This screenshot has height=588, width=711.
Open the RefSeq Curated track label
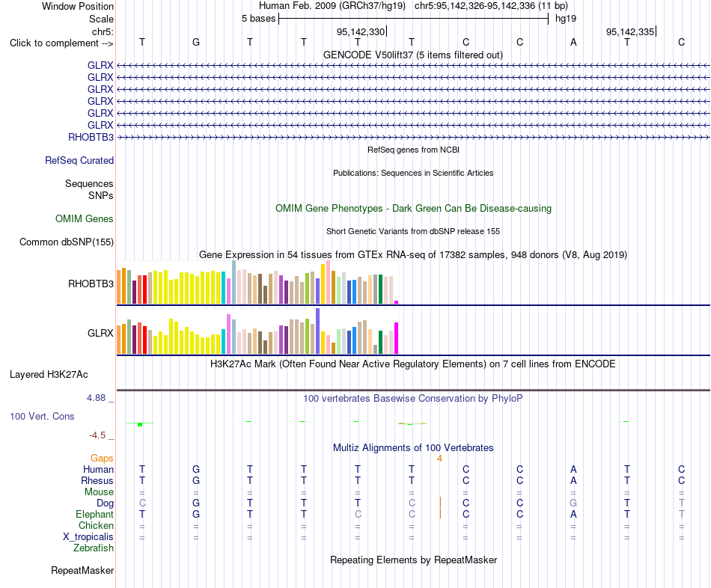pos(79,160)
